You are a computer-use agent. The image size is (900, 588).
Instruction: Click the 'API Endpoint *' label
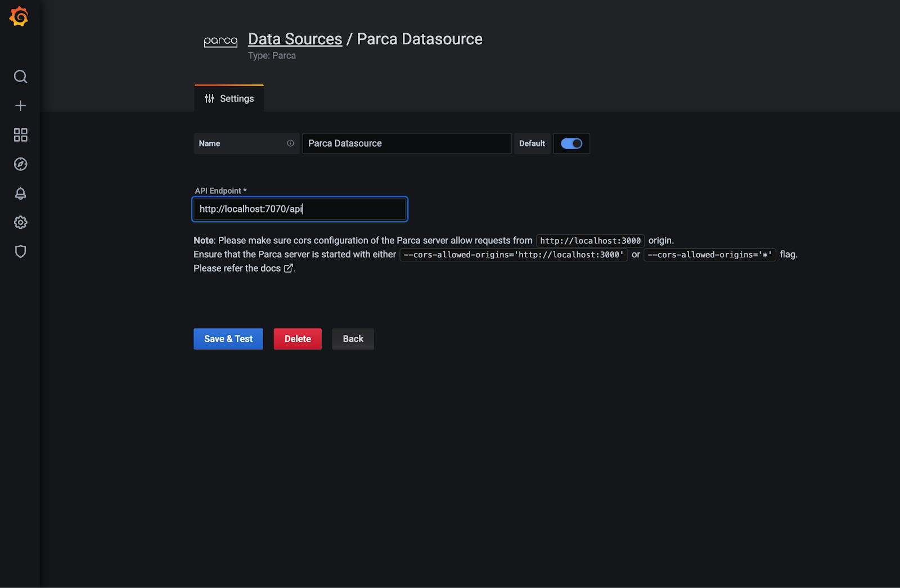point(220,191)
